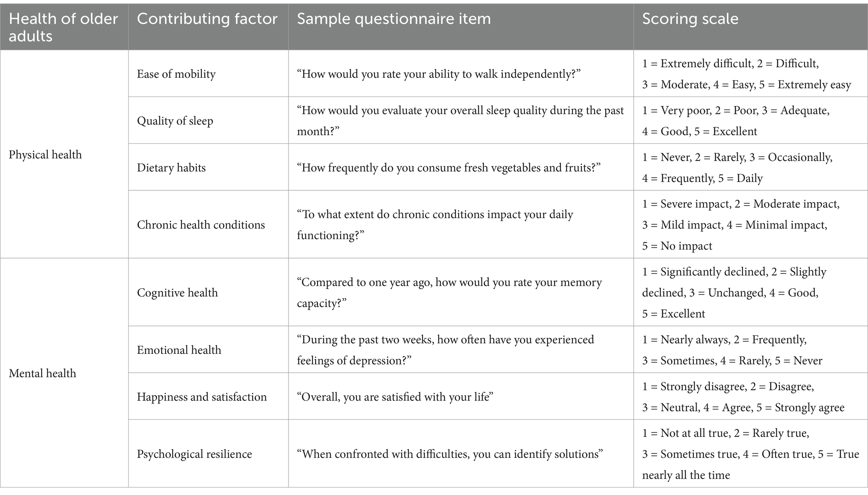Click the 'Physical health' row label

pyautogui.click(x=45, y=154)
